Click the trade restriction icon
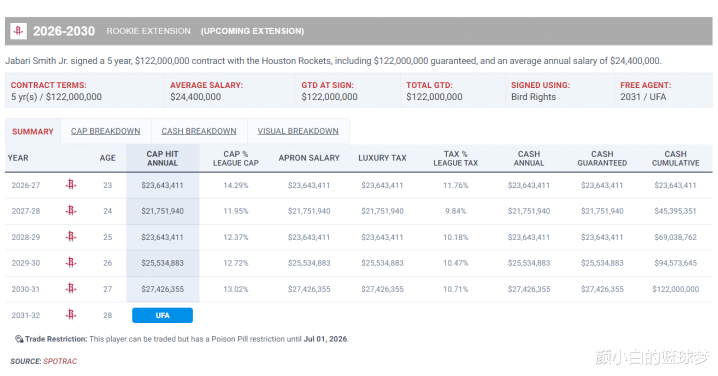This screenshot has height=376, width=718. point(19,339)
